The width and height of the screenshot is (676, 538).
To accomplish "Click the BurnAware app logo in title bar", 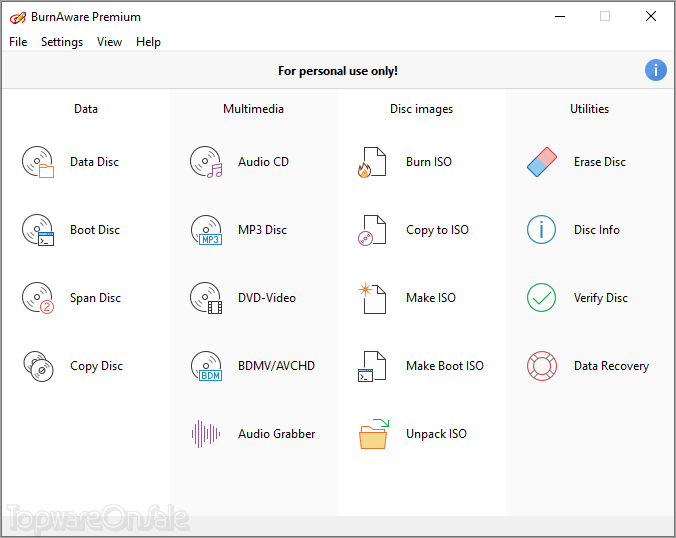I will tap(18, 17).
